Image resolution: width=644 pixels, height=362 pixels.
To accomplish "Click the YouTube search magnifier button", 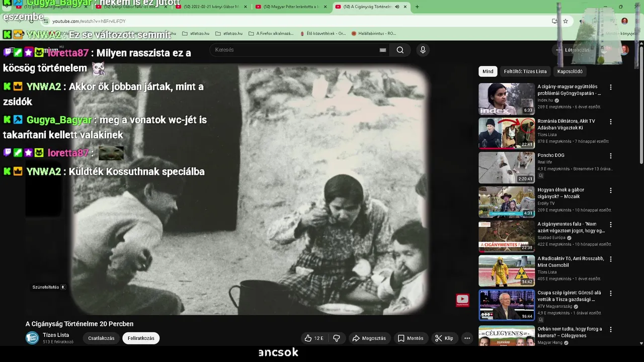I will click(x=400, y=50).
